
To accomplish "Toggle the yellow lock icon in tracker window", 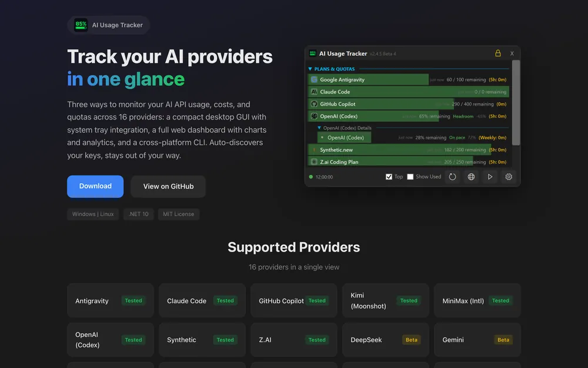I will coord(497,54).
